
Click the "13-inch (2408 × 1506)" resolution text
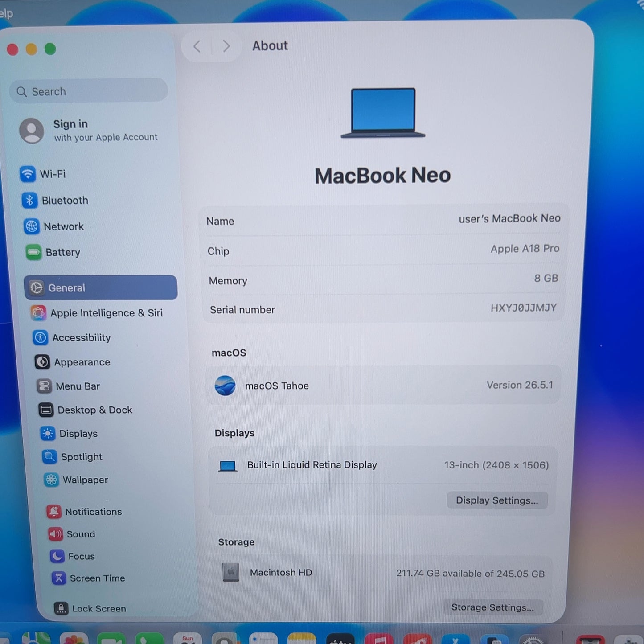point(496,465)
